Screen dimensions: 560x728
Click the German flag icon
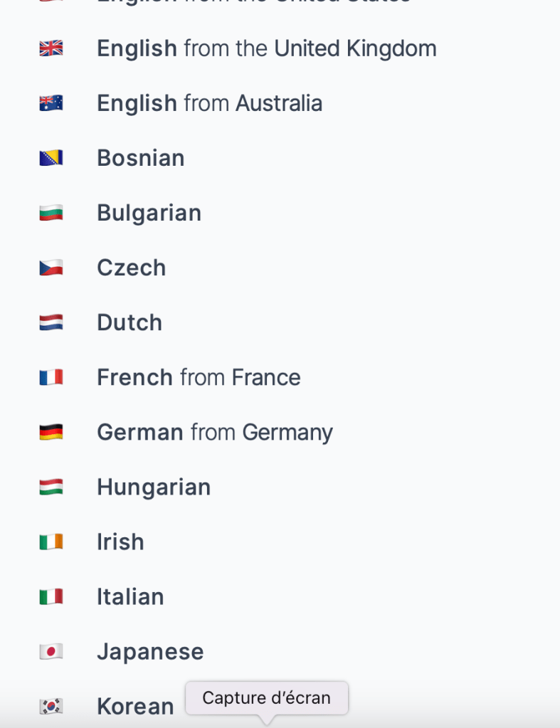tap(51, 432)
